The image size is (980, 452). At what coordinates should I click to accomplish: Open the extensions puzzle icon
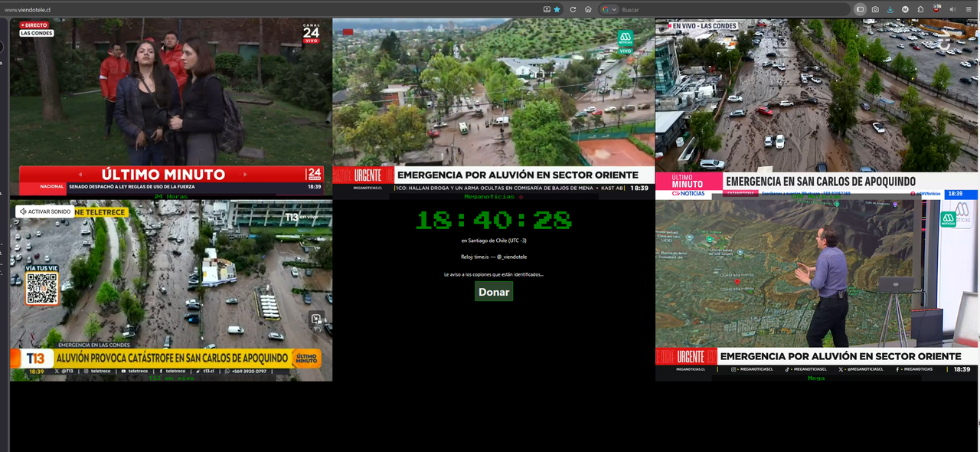920,9
